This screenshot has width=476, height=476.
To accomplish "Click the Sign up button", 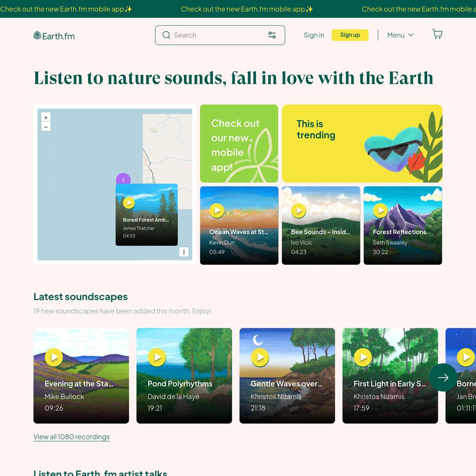I will (350, 35).
